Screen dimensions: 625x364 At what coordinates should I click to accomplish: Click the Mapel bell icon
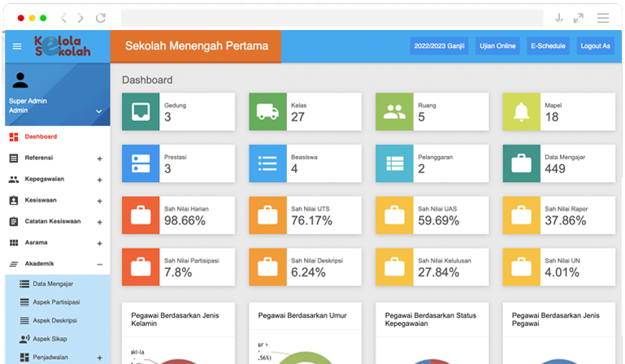pyautogui.click(x=521, y=111)
